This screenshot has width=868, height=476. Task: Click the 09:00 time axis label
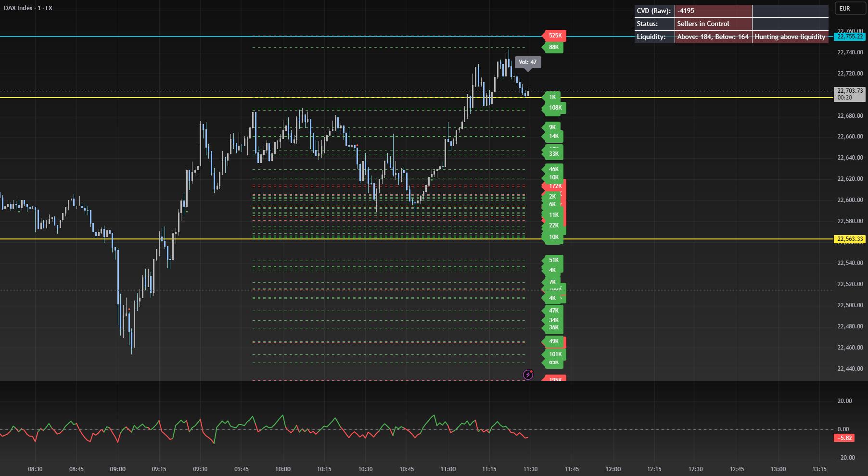[x=117, y=469]
